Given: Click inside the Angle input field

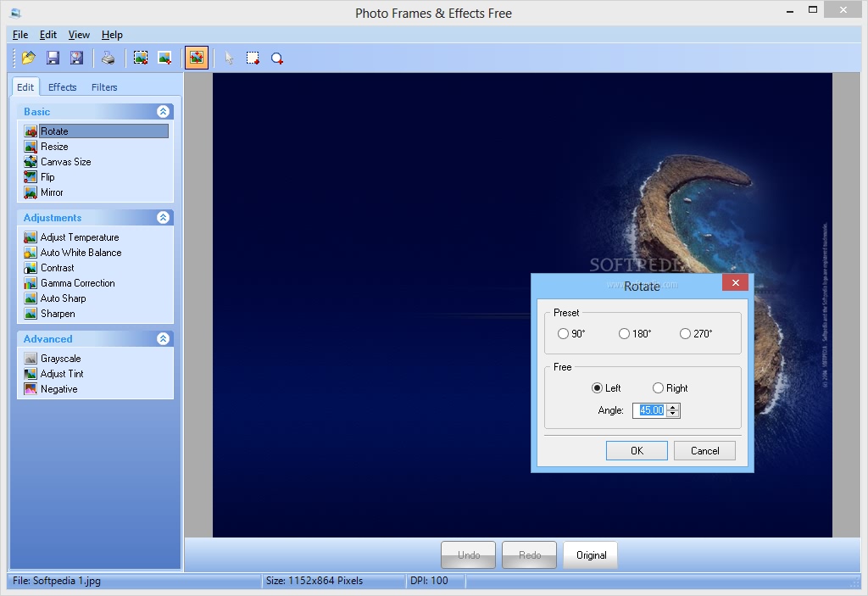Looking at the screenshot, I should (x=650, y=410).
